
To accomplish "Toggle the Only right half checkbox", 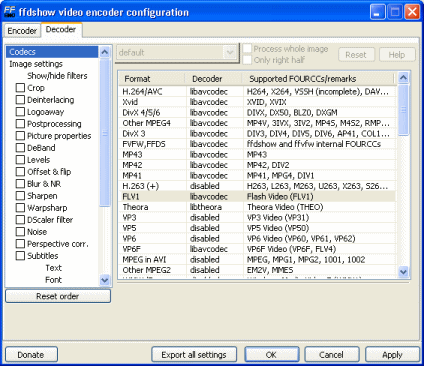I will point(247,60).
